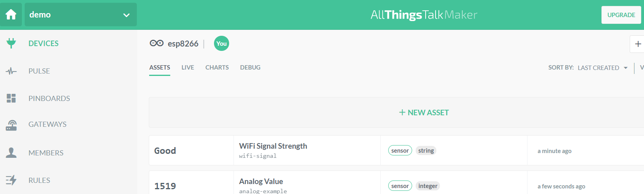The height and width of the screenshot is (194, 644).
Task: Click the home icon in header
Action: coord(11,15)
